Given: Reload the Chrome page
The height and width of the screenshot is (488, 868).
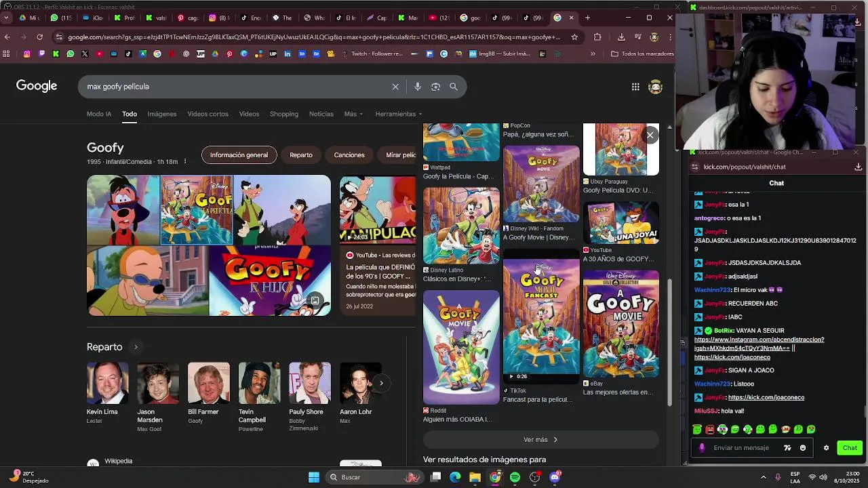Looking at the screenshot, I should tap(39, 37).
